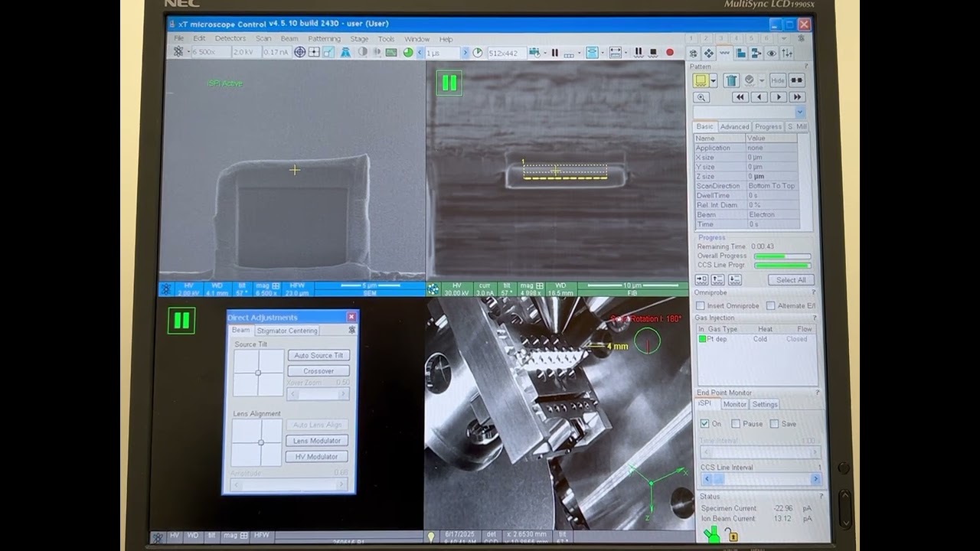
Task: Click the green pause icon in FIB quad
Action: [x=449, y=83]
